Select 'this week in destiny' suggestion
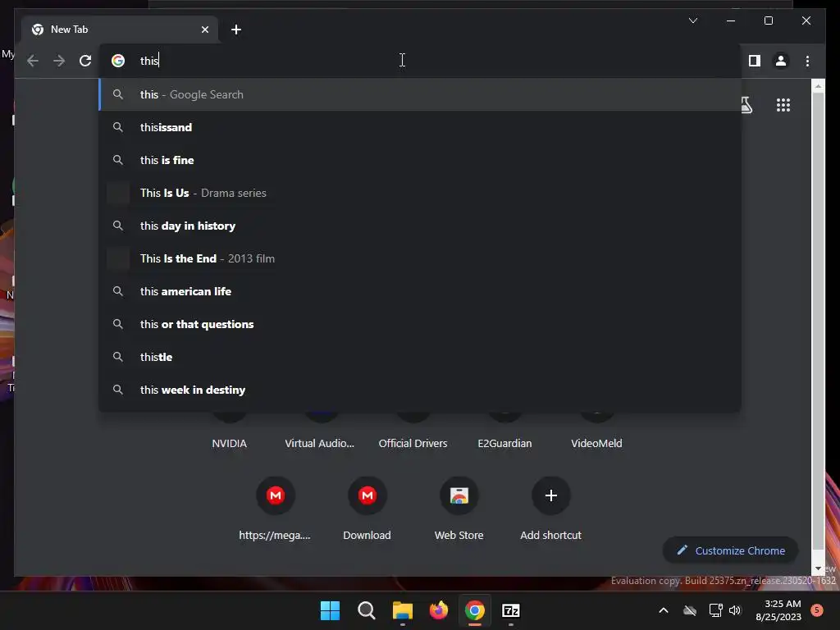This screenshot has height=630, width=840. pyautogui.click(x=420, y=390)
